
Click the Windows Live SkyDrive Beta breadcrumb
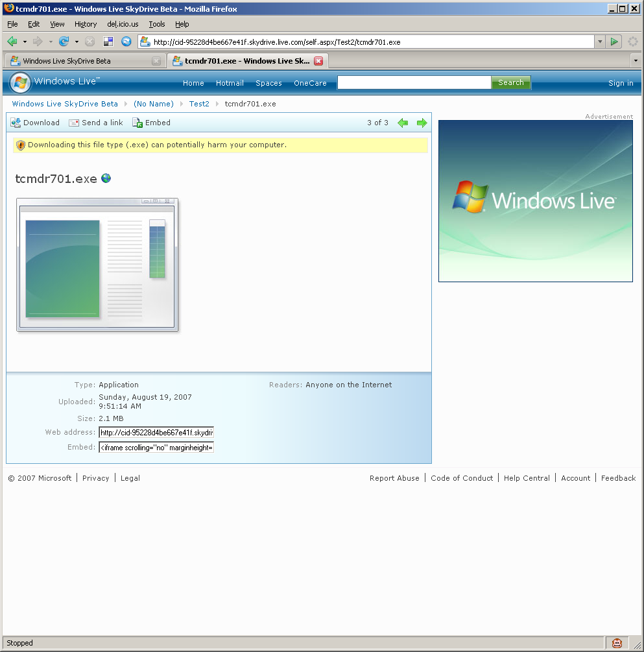(x=65, y=104)
